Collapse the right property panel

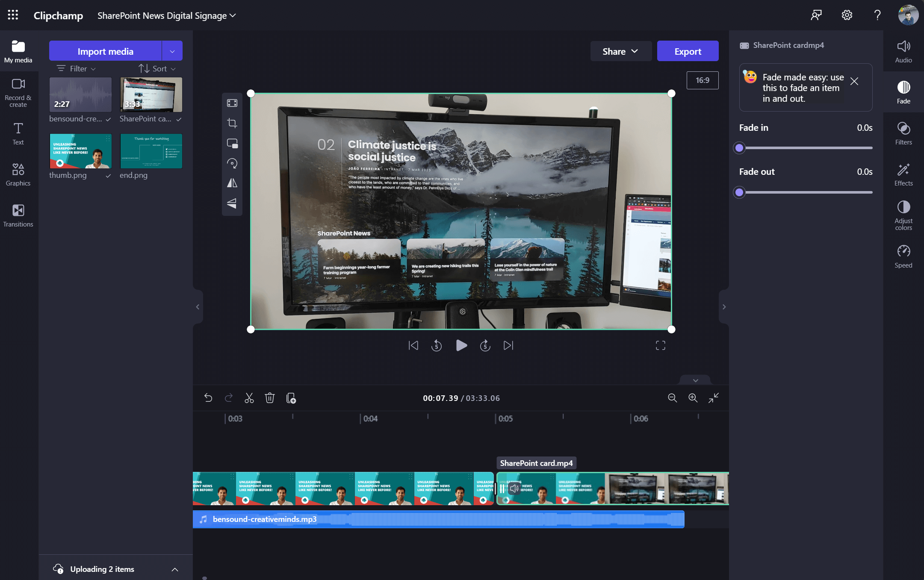click(724, 307)
